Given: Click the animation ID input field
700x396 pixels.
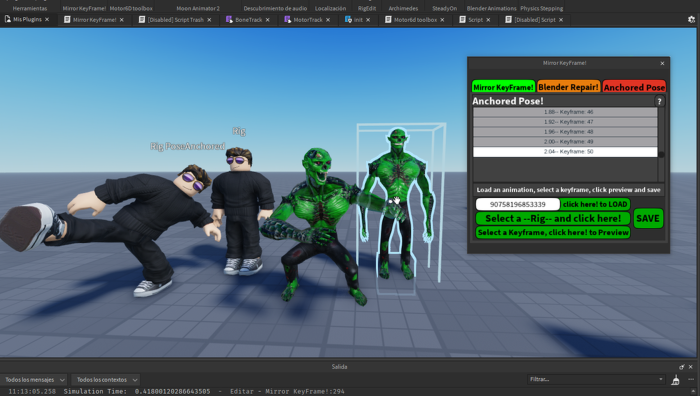Looking at the screenshot, I should (x=517, y=204).
